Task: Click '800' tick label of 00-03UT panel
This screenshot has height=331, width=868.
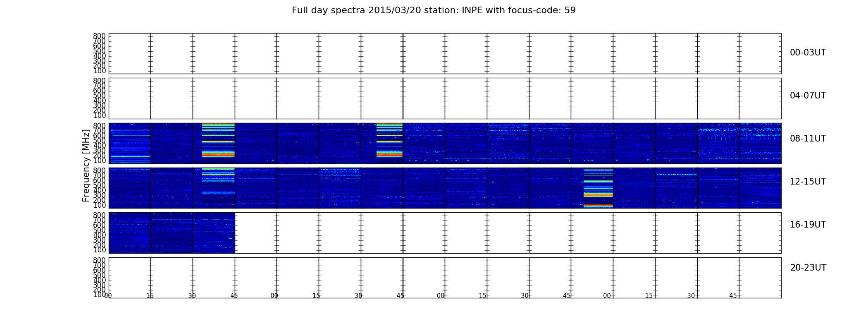Action: click(x=99, y=36)
